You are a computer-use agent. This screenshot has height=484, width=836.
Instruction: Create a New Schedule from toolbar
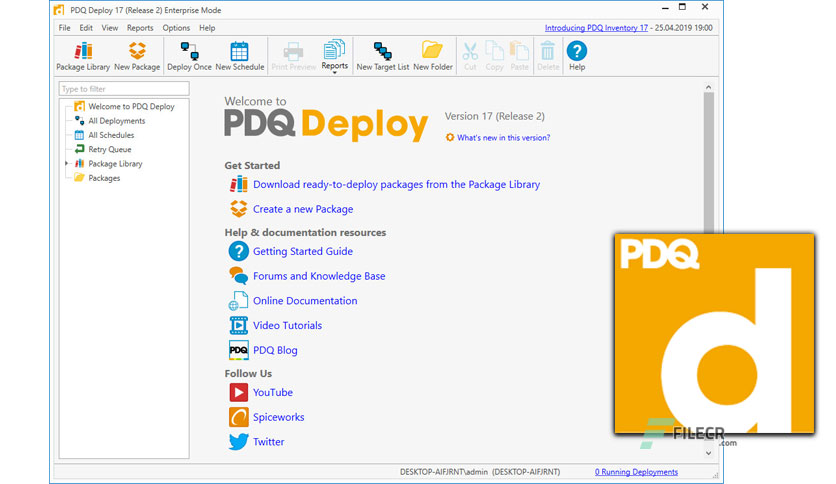tap(239, 56)
